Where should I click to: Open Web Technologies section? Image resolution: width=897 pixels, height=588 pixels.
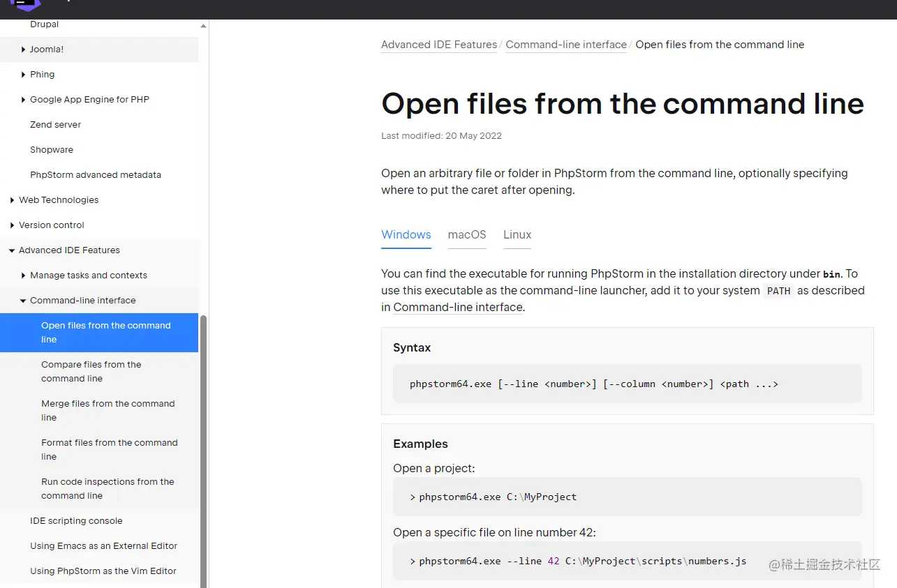point(59,200)
